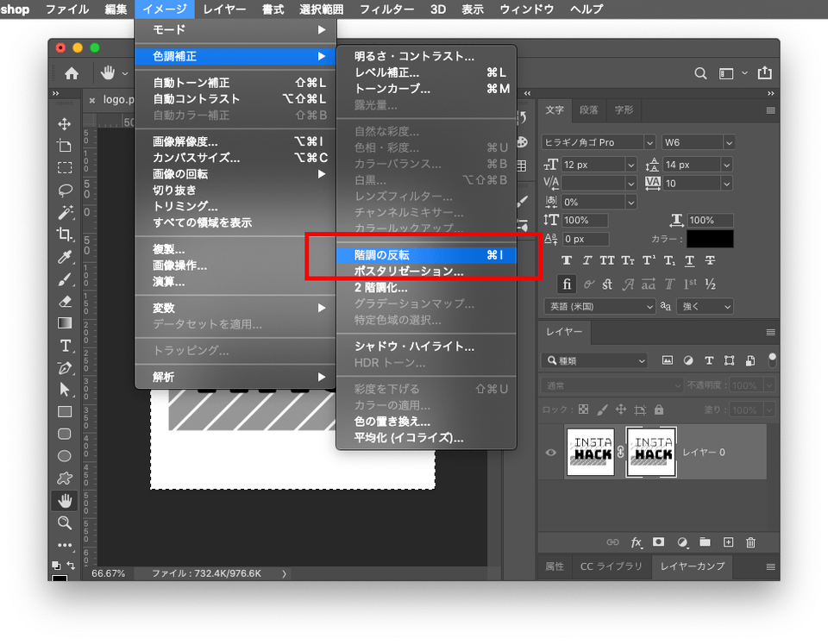Create new layer with plus icon
Image resolution: width=828 pixels, height=644 pixels.
coord(728,542)
